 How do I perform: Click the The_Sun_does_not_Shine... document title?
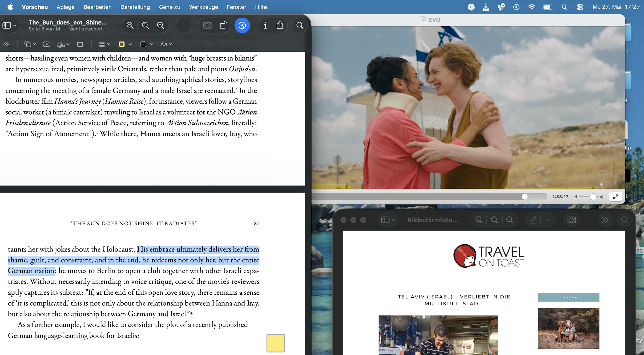[x=67, y=22]
